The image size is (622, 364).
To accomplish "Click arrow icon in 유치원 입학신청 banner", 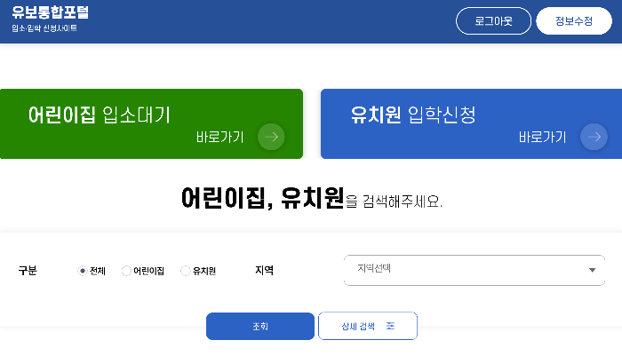I will click(x=594, y=137).
